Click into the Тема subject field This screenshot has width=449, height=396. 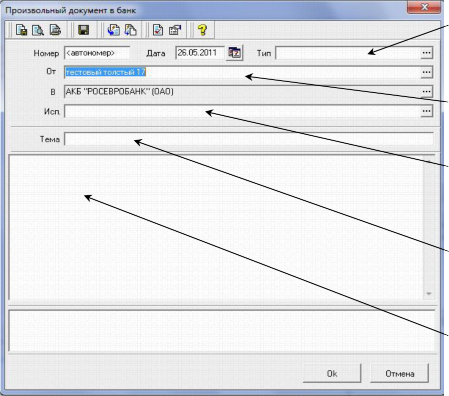point(249,139)
